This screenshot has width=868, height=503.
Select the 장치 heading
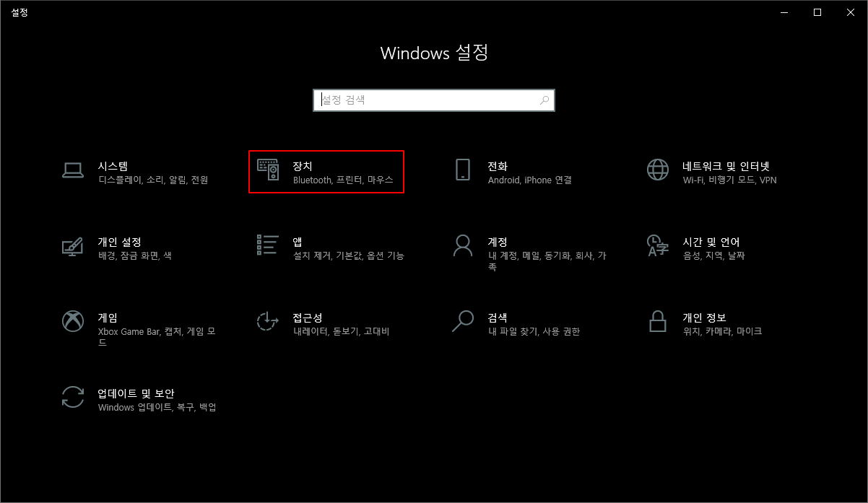pos(303,166)
